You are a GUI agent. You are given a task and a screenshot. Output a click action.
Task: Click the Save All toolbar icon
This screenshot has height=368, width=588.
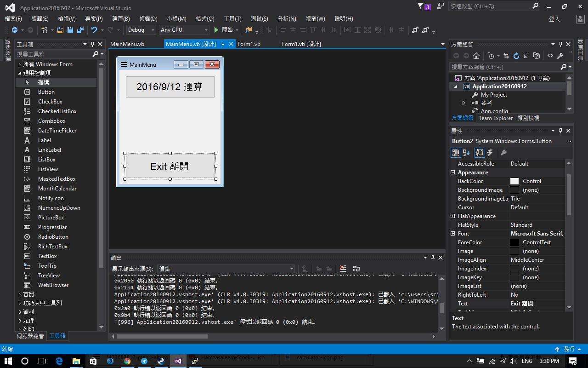click(80, 30)
